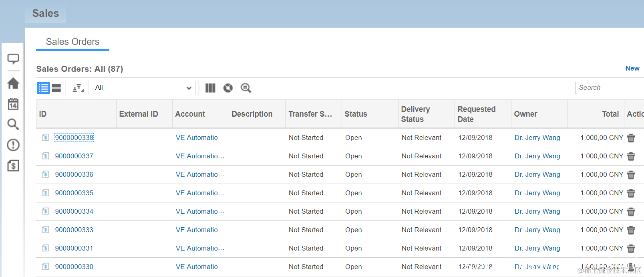
Task: Open the advanced search magnifier toolbar icon
Action: click(246, 88)
